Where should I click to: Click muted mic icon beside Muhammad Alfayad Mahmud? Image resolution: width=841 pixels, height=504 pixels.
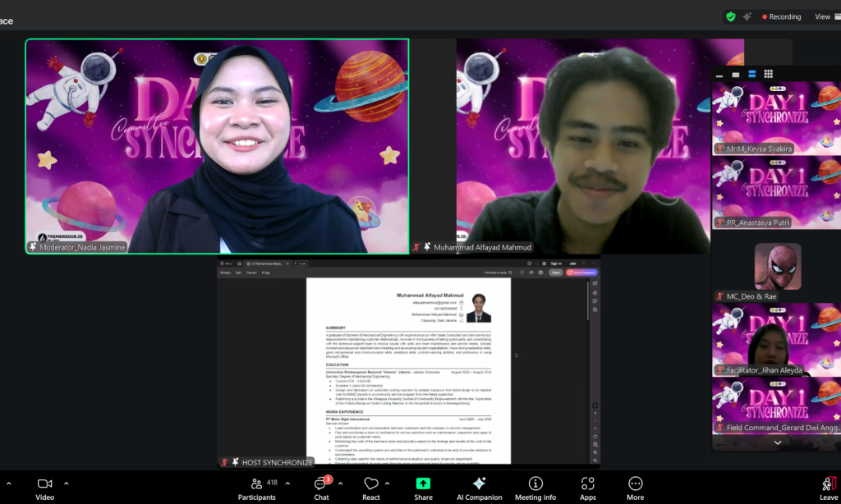click(416, 247)
